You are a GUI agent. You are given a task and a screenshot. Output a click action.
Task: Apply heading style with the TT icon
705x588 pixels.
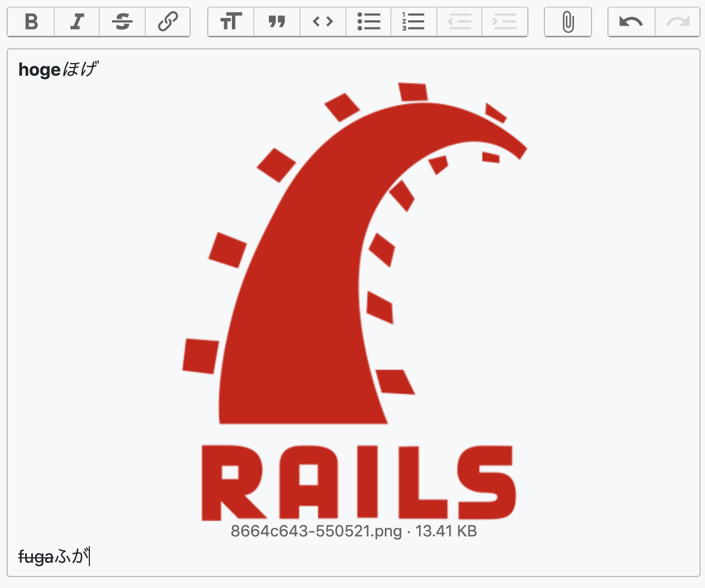231,22
